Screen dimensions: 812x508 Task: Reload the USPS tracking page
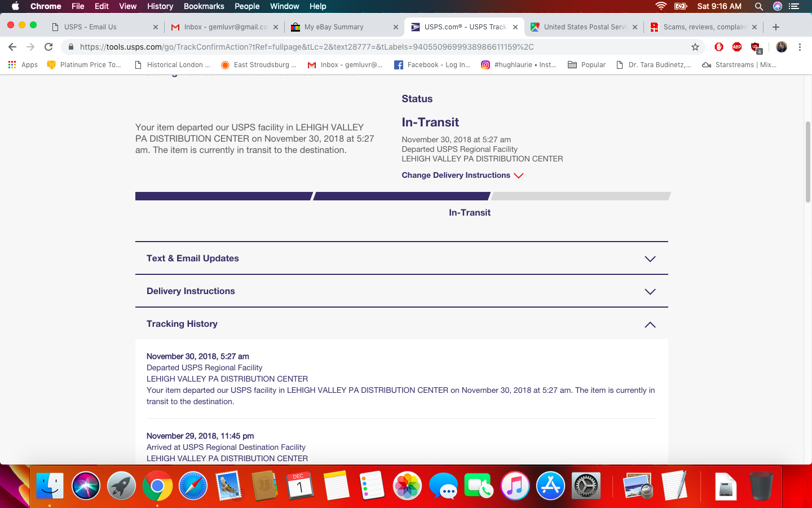tap(48, 47)
